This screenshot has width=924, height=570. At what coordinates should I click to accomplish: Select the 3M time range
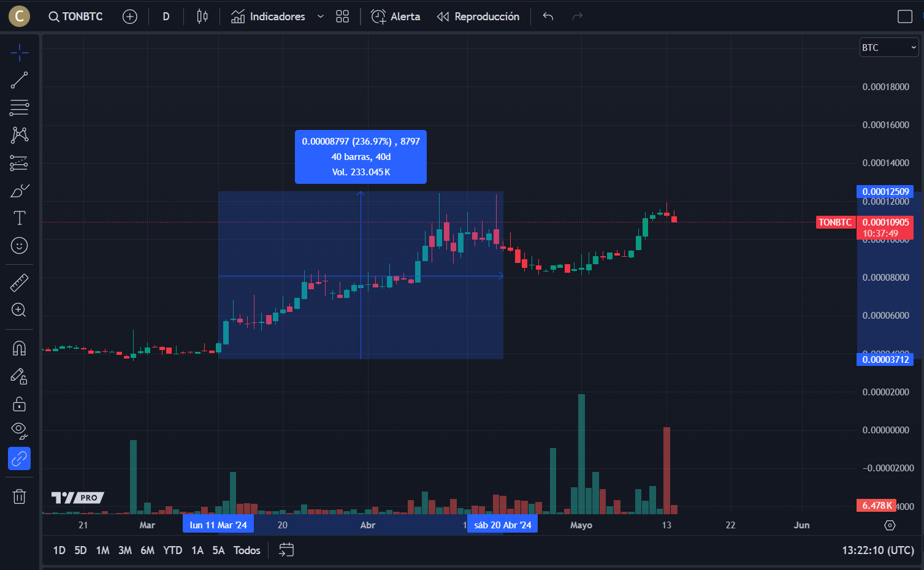pyautogui.click(x=125, y=550)
